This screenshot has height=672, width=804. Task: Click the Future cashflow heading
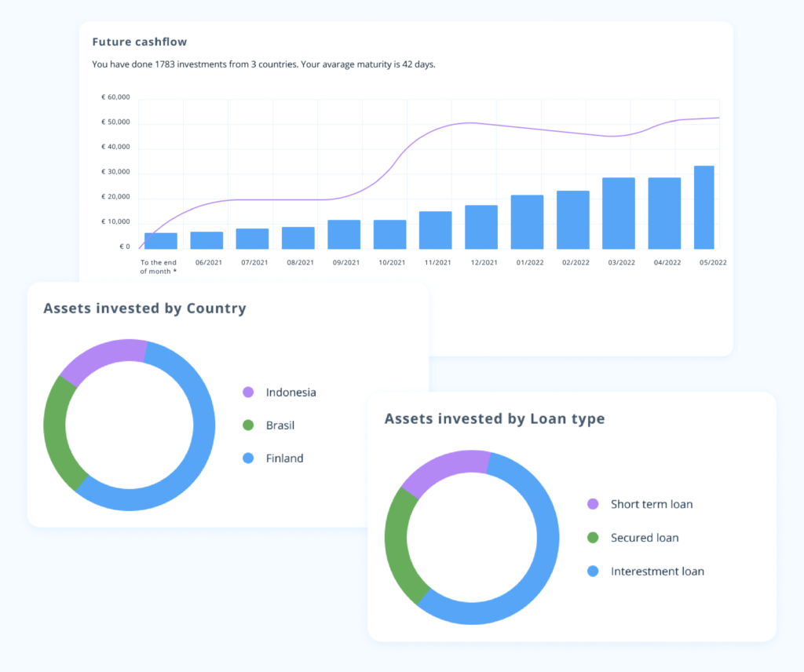pos(140,42)
